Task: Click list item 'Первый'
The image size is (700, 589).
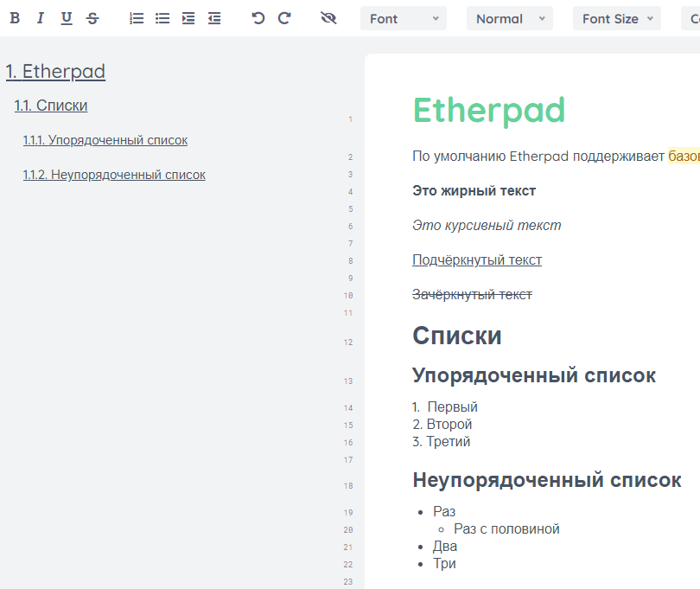Action: coord(453,407)
